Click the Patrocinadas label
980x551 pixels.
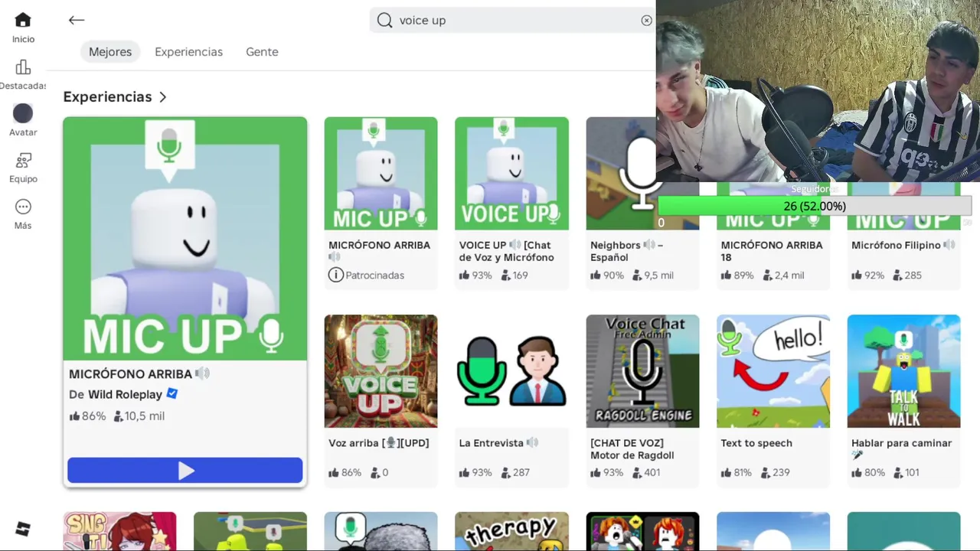coord(374,275)
